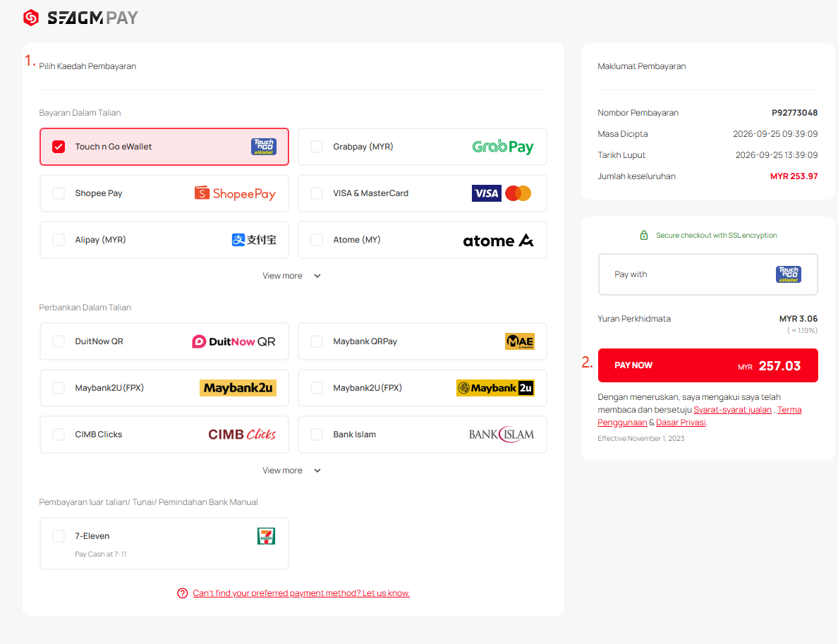This screenshot has height=644, width=838.
Task: Check the Shopee Pay checkbox
Action: 59,193
